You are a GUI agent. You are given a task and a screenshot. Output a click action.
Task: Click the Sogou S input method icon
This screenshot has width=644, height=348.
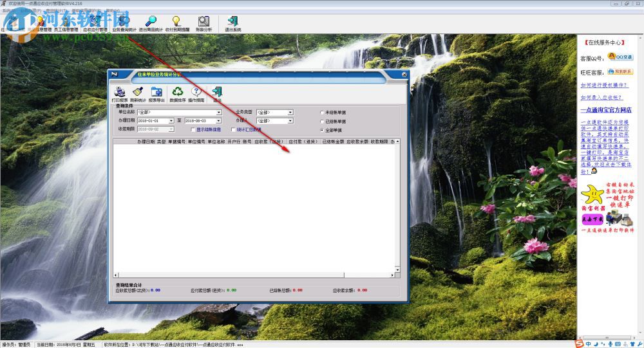(579, 344)
